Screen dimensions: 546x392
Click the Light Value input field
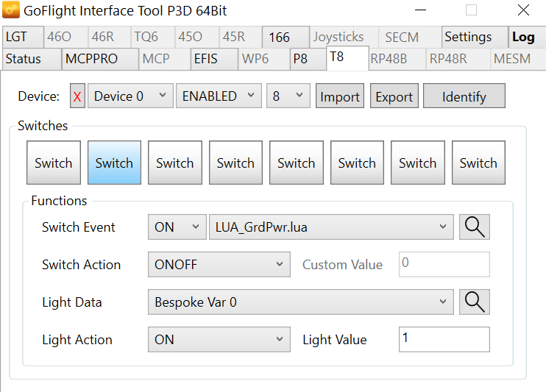coord(444,339)
